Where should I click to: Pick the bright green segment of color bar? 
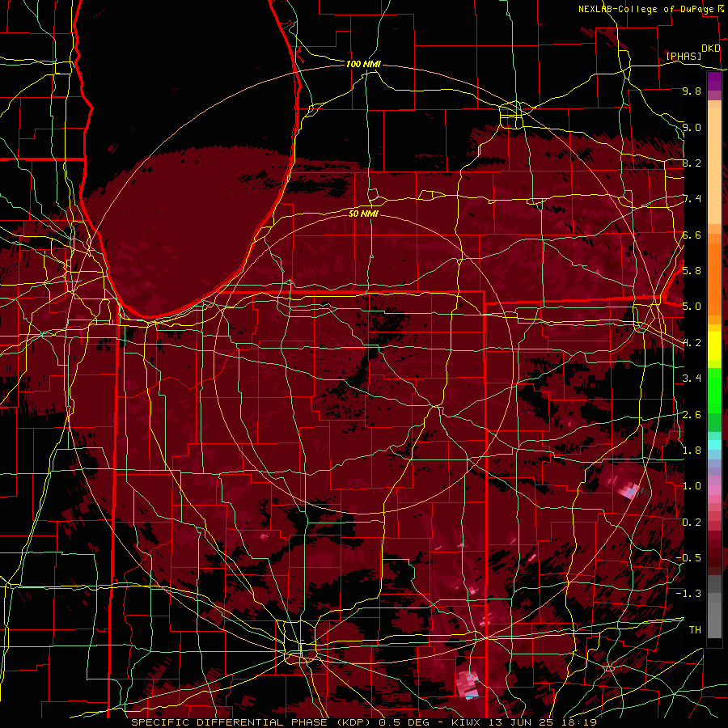(714, 390)
